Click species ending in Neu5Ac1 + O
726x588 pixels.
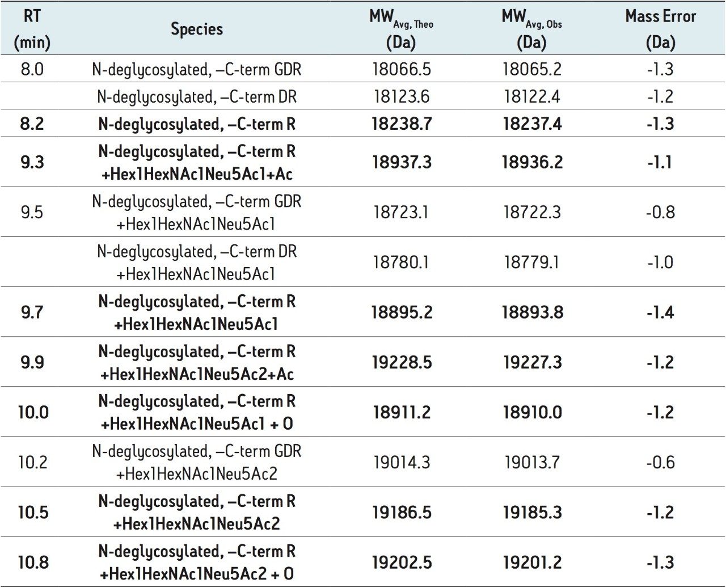click(x=197, y=412)
